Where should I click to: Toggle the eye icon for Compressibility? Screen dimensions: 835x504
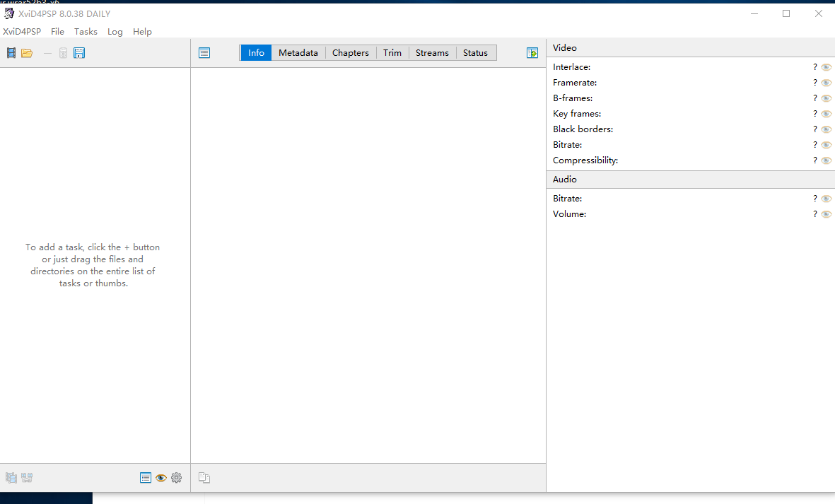coord(827,160)
